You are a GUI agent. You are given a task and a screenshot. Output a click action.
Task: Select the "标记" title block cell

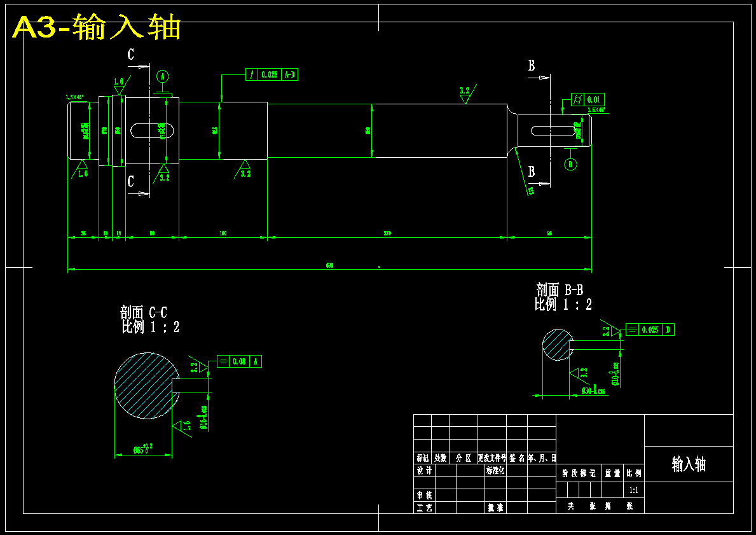click(x=422, y=458)
